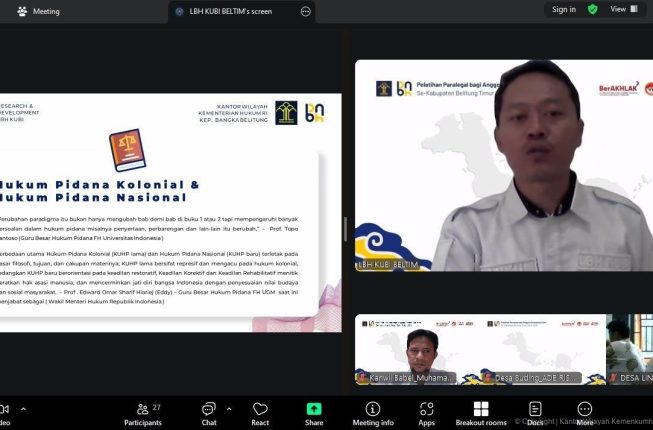This screenshot has width=653, height=430.
Task: Open the More options menu
Action: click(585, 415)
